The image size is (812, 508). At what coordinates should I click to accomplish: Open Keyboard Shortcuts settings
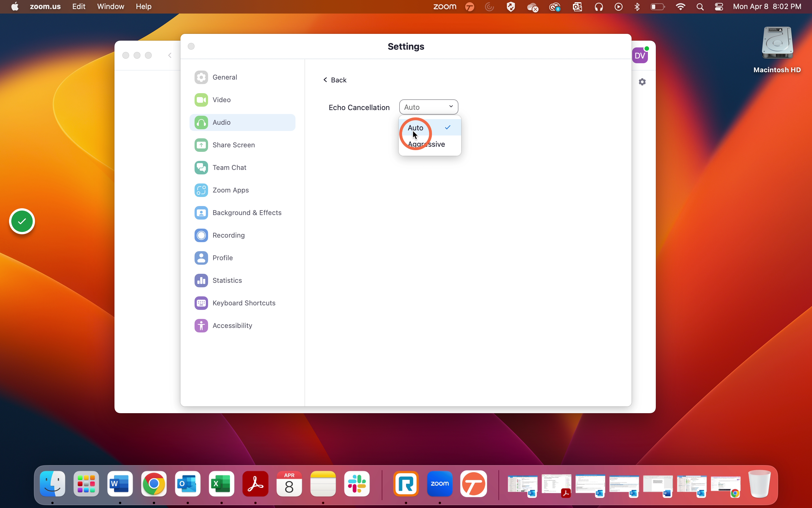click(242, 303)
